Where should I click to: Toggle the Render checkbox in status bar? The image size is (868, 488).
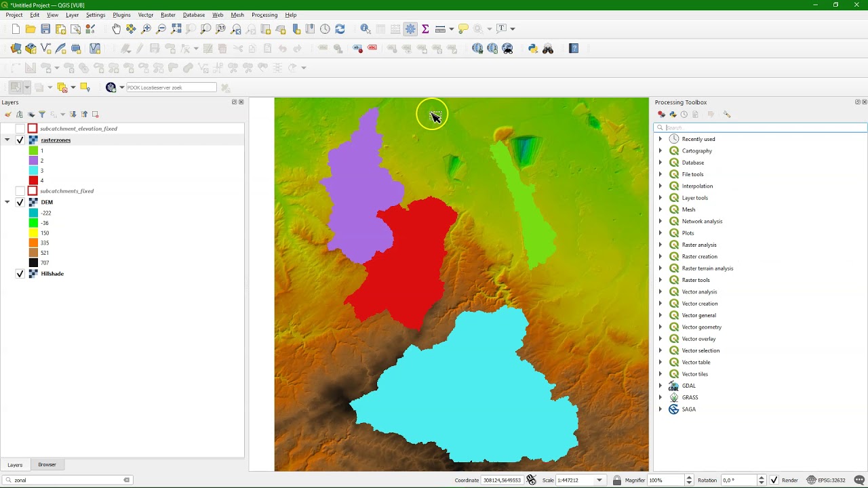point(774,480)
